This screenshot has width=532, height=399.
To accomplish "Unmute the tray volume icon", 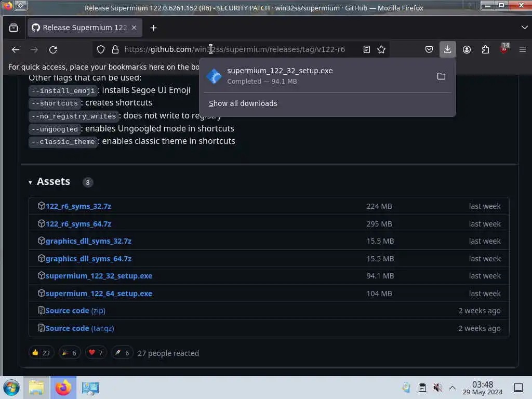I will click(437, 387).
